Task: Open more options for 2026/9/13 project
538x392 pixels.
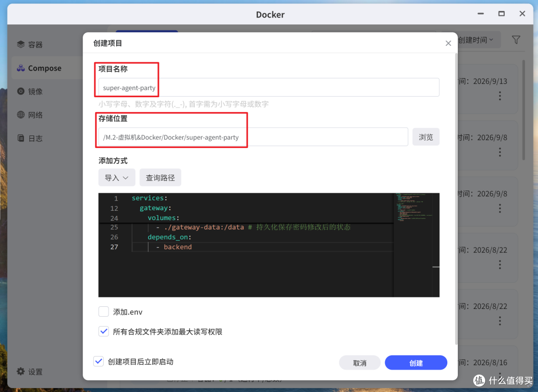Action: pos(500,96)
